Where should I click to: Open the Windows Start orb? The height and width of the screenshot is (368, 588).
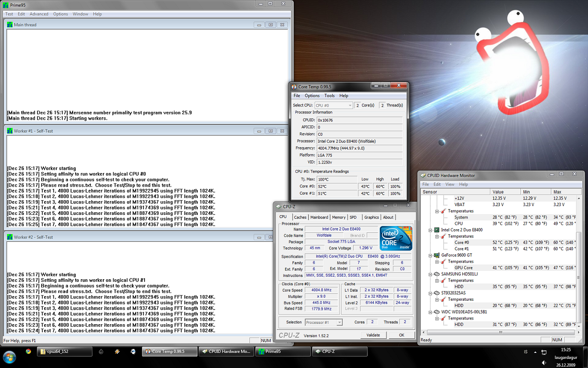tap(9, 357)
